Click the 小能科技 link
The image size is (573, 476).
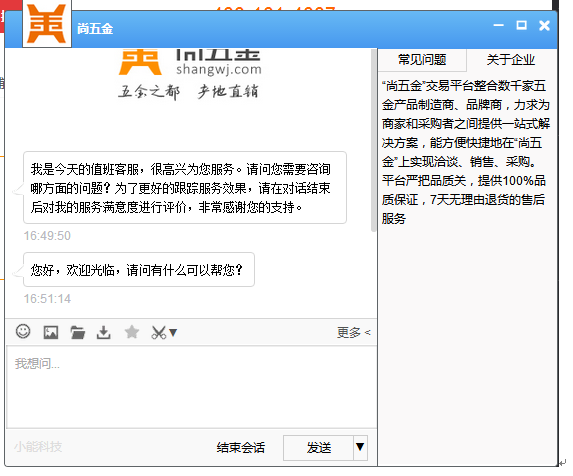click(x=38, y=446)
